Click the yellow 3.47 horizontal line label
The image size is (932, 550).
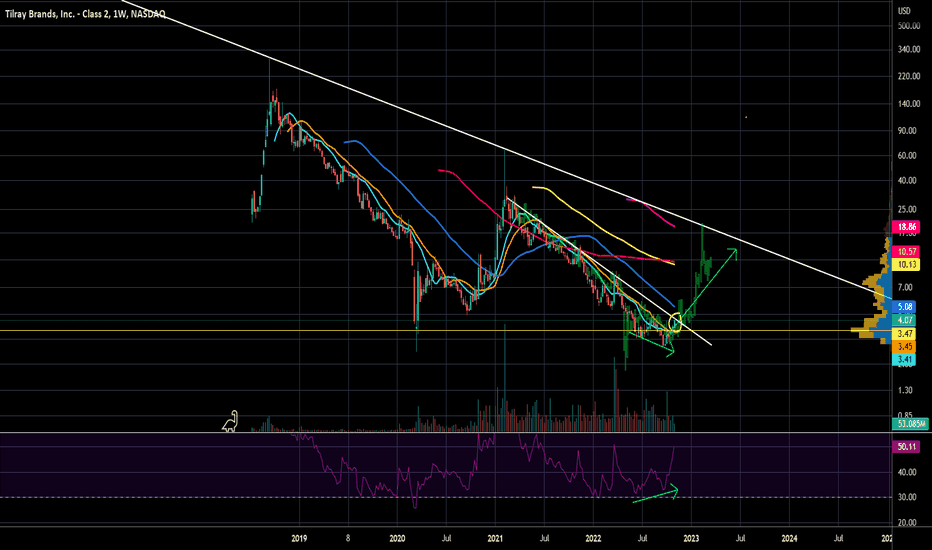(905, 334)
